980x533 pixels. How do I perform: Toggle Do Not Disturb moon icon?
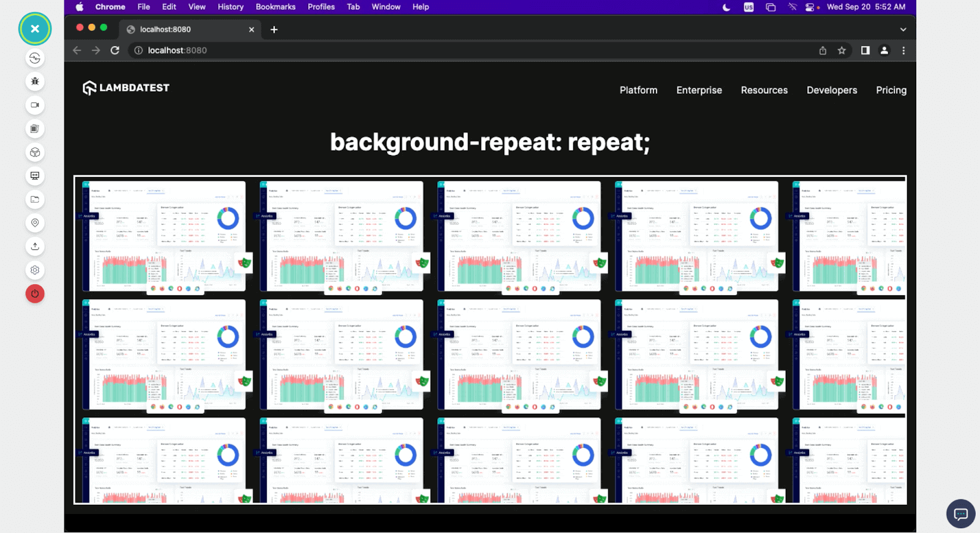click(726, 7)
